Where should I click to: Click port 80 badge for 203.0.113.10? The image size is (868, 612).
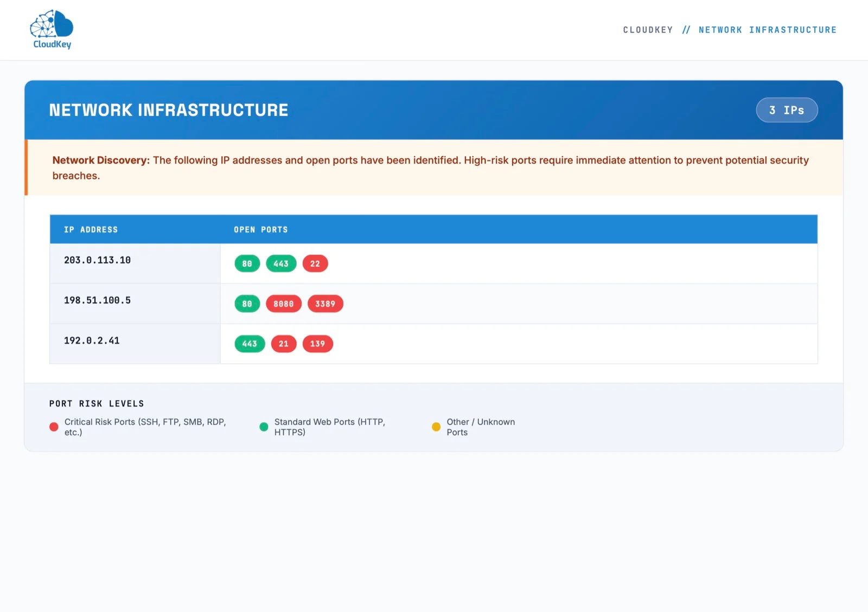pyautogui.click(x=247, y=263)
